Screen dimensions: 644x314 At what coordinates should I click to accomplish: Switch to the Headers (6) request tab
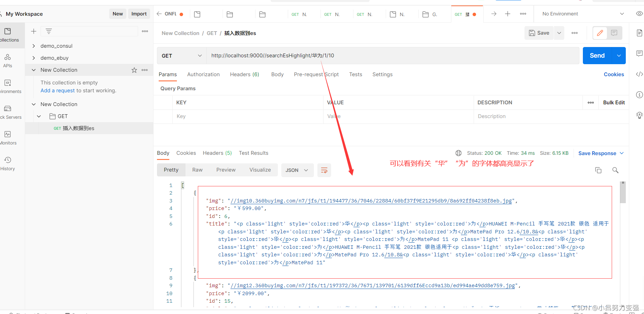pos(245,74)
